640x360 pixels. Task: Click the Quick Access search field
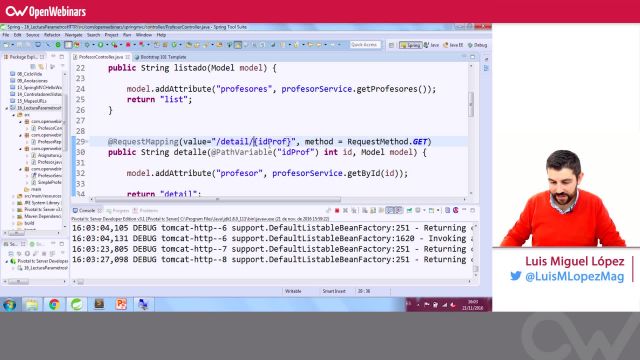[365, 45]
